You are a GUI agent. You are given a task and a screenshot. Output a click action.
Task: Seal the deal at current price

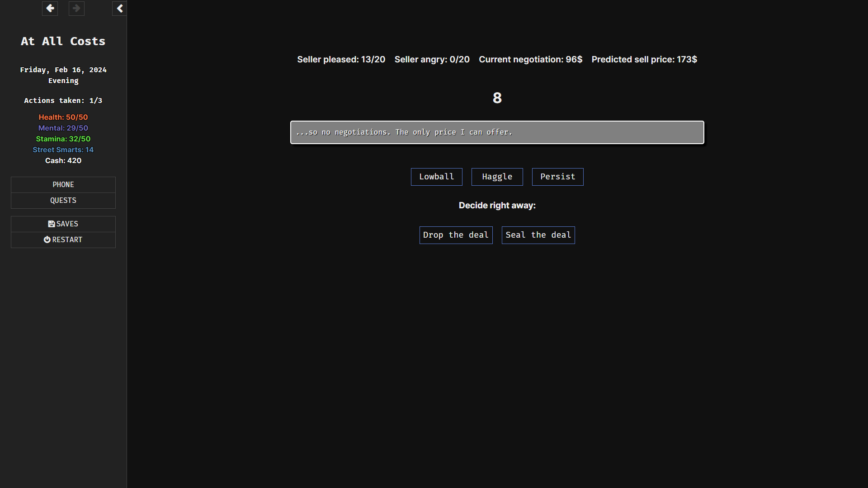(x=538, y=235)
